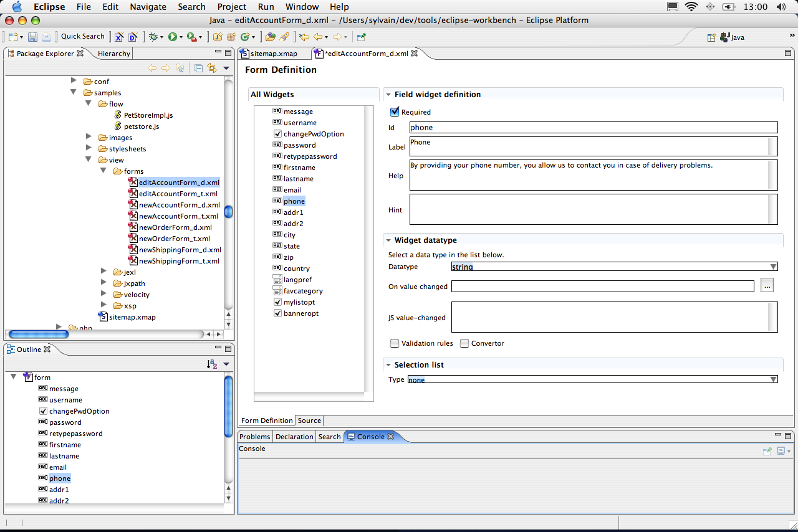798x532 pixels.
Task: Click the New Java Class icon
Action: point(246,37)
